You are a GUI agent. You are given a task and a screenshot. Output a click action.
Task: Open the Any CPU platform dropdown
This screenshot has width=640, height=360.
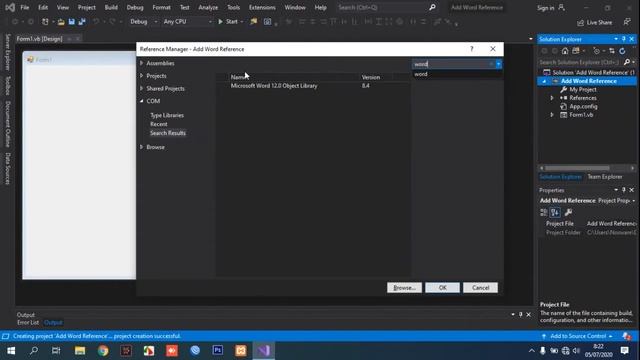coord(210,22)
